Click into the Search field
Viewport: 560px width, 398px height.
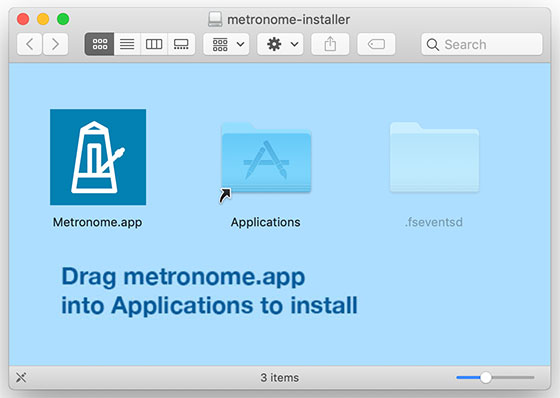pyautogui.click(x=482, y=44)
